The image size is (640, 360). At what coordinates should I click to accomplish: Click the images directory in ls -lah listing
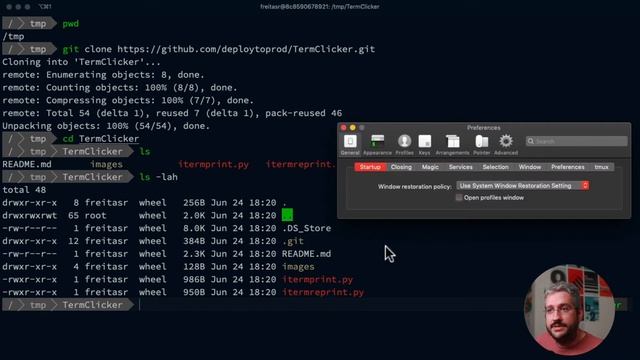[x=298, y=267]
